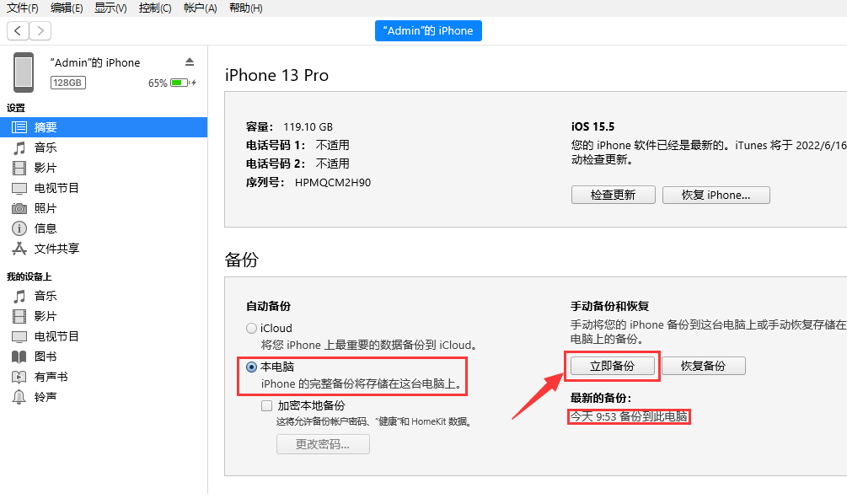Click the 自动备份 heading

point(269,306)
